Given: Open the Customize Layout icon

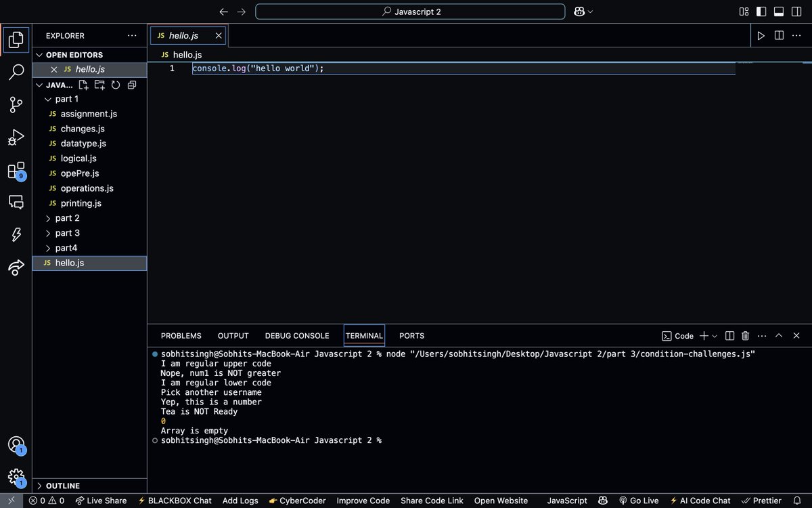Looking at the screenshot, I should [x=744, y=12].
